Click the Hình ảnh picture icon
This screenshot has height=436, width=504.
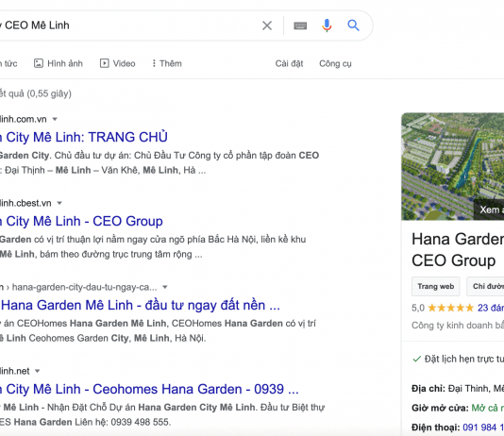click(39, 63)
